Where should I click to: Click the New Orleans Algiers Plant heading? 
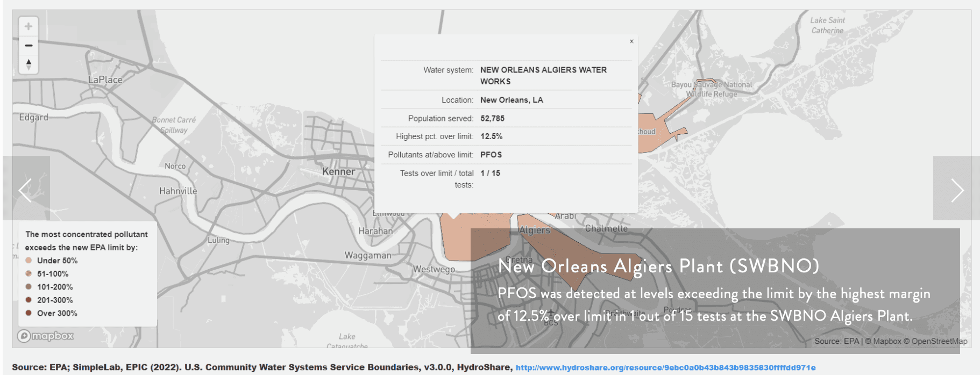click(658, 266)
